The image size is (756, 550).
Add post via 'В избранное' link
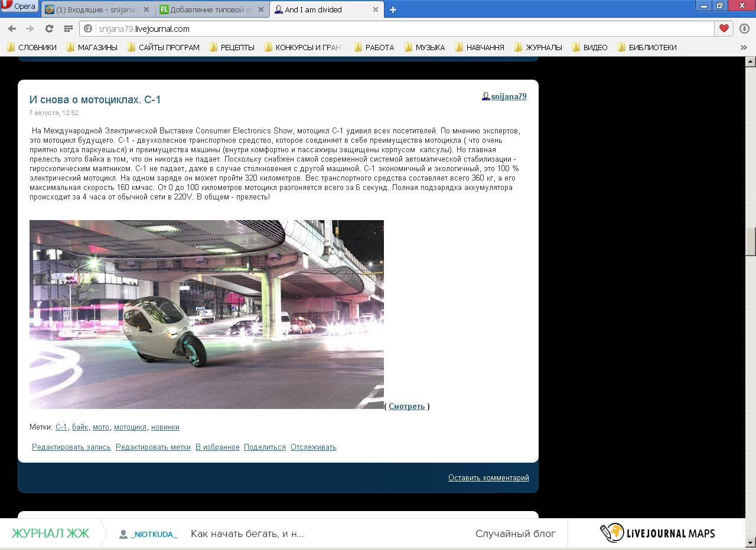(x=217, y=447)
